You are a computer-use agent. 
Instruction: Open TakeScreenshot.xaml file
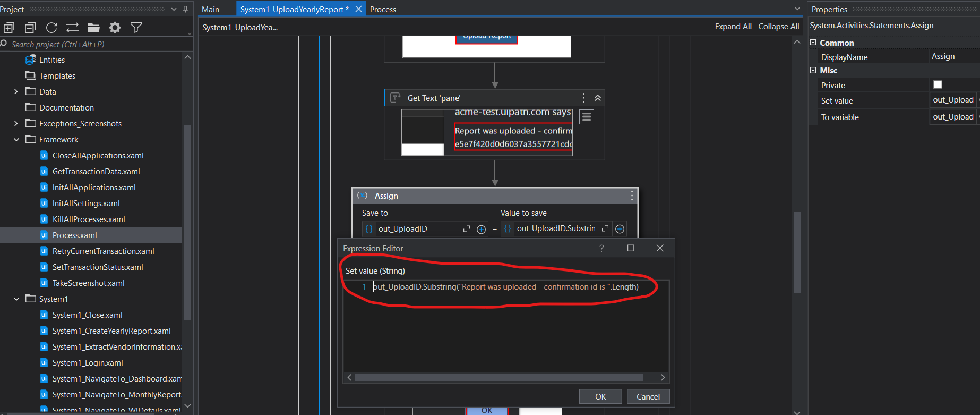[88, 283]
